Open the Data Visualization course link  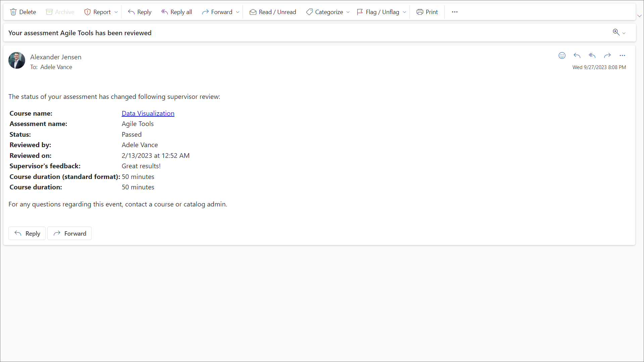click(x=148, y=113)
